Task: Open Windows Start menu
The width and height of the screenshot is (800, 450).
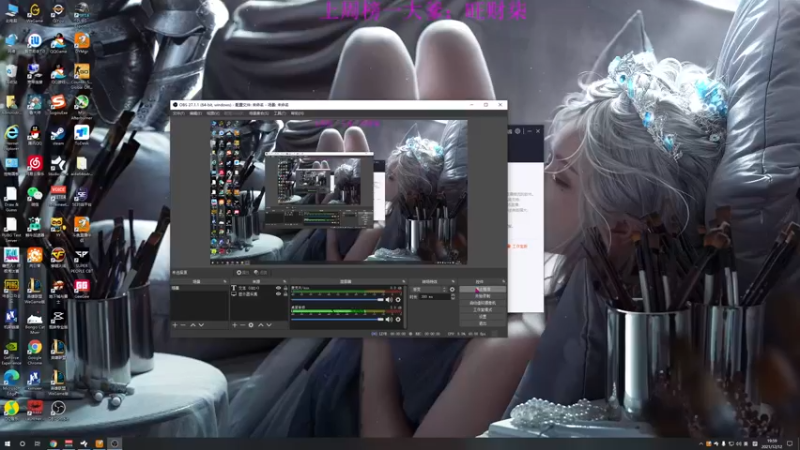Action: (x=7, y=444)
